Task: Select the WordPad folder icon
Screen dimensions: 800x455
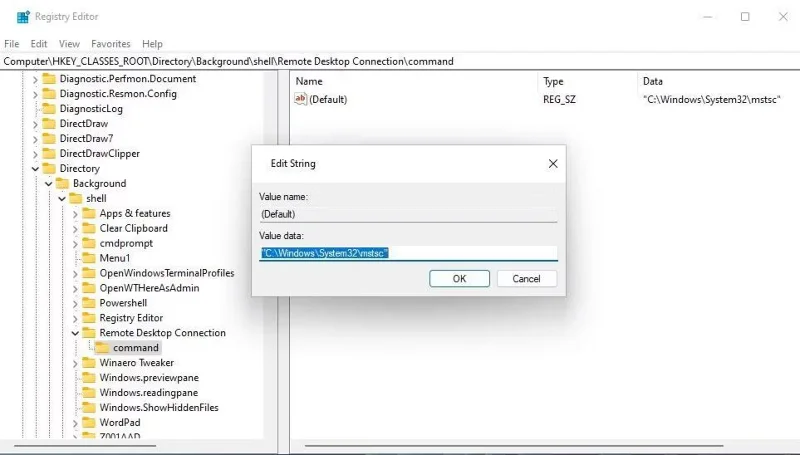Action: point(89,422)
